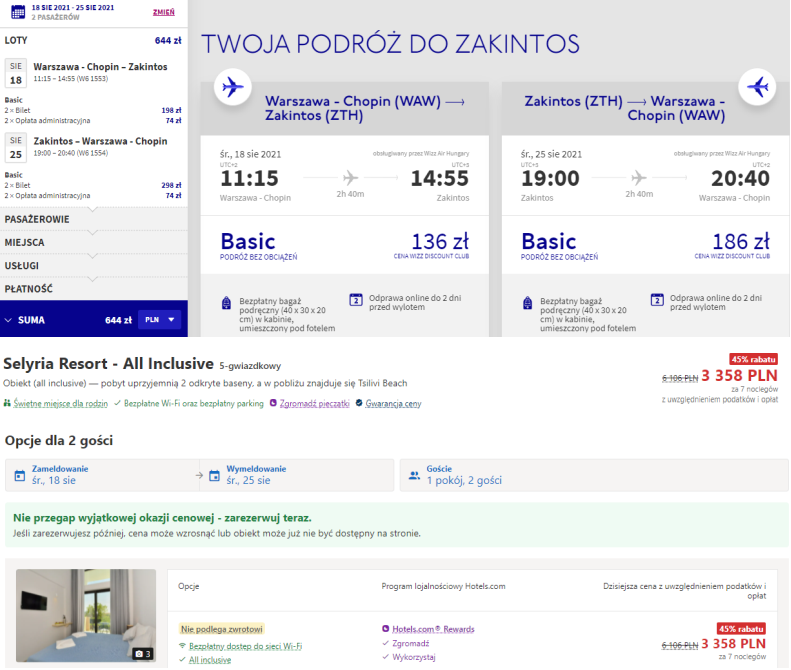Click grey plane icon in return 2h 40m route
The width and height of the screenshot is (791, 670).
point(639,178)
